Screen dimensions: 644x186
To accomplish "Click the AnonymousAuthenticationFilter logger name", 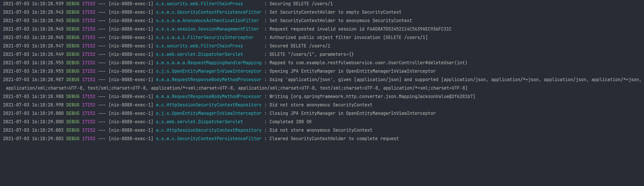I will point(207,21).
